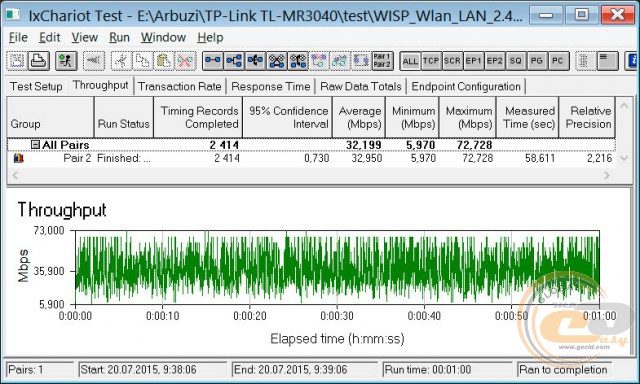Open the File menu
This screenshot has height=384, width=640.
pos(18,38)
